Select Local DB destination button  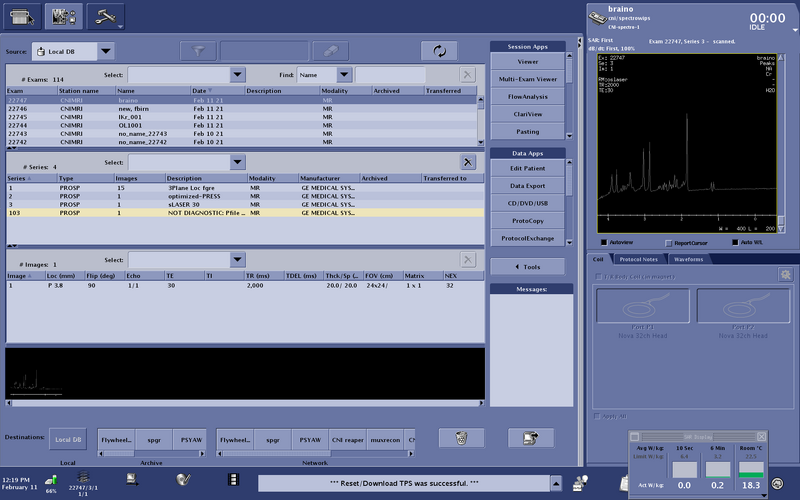[68, 439]
